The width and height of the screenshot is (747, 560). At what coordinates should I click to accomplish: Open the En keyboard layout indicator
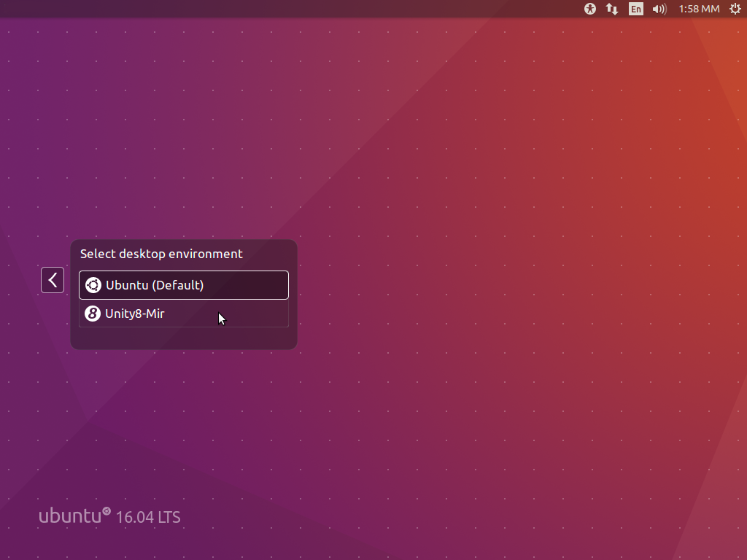coord(635,9)
